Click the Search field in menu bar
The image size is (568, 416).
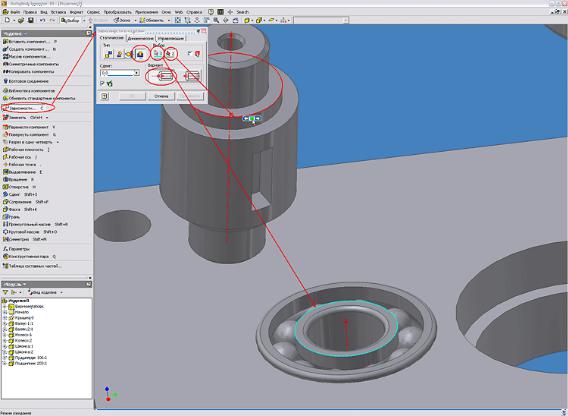(242, 12)
